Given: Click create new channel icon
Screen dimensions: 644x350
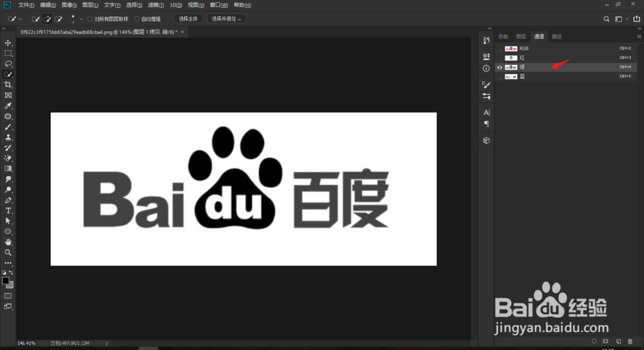Looking at the screenshot, I should pyautogui.click(x=618, y=342).
